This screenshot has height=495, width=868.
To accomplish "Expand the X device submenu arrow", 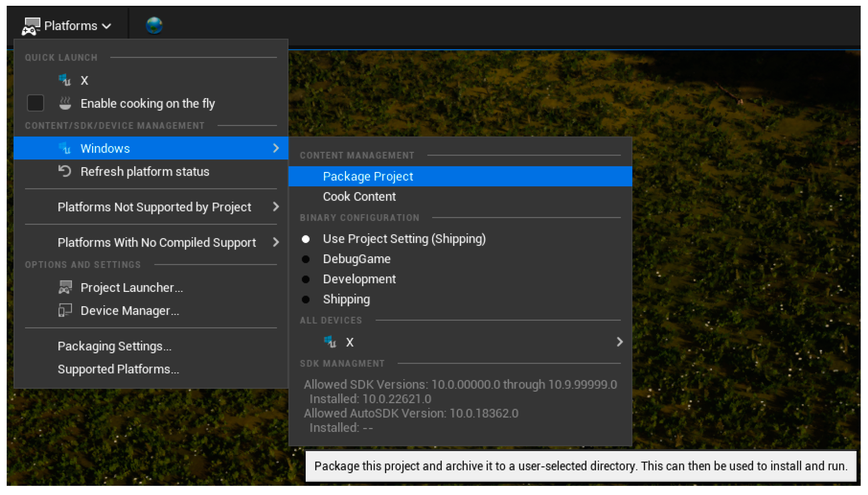I will click(x=619, y=342).
